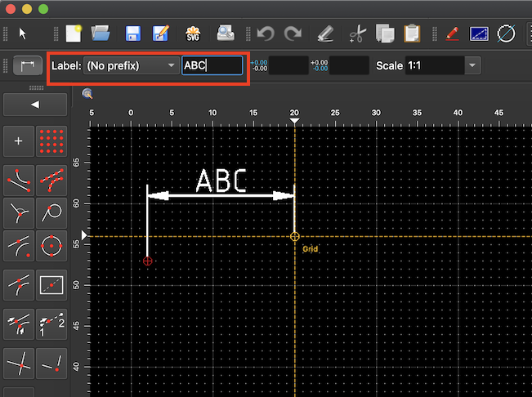Toggle snap to tangential tool
The image size is (532, 397).
[x=51, y=213]
